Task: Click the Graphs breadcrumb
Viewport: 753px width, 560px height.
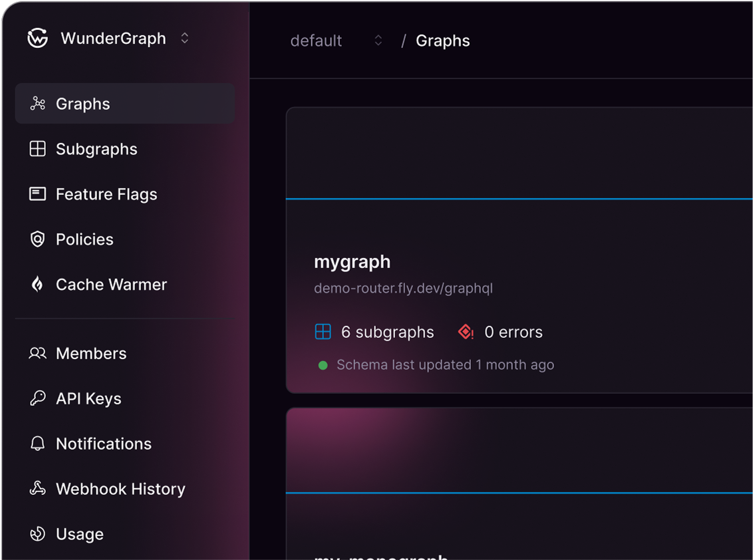Action: 443,41
